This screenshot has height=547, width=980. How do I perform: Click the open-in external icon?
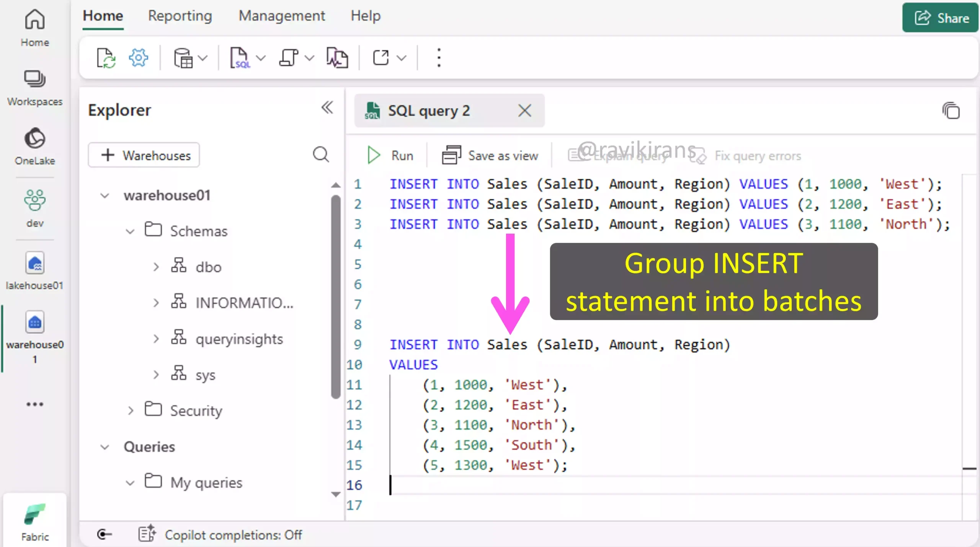381,58
